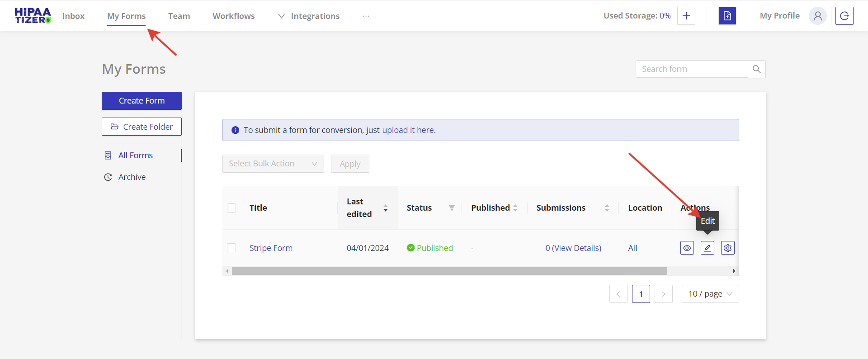Open the Workflows tab

[233, 16]
